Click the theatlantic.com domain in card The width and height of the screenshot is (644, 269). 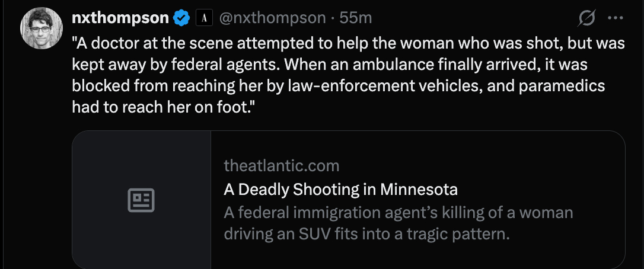tap(281, 165)
